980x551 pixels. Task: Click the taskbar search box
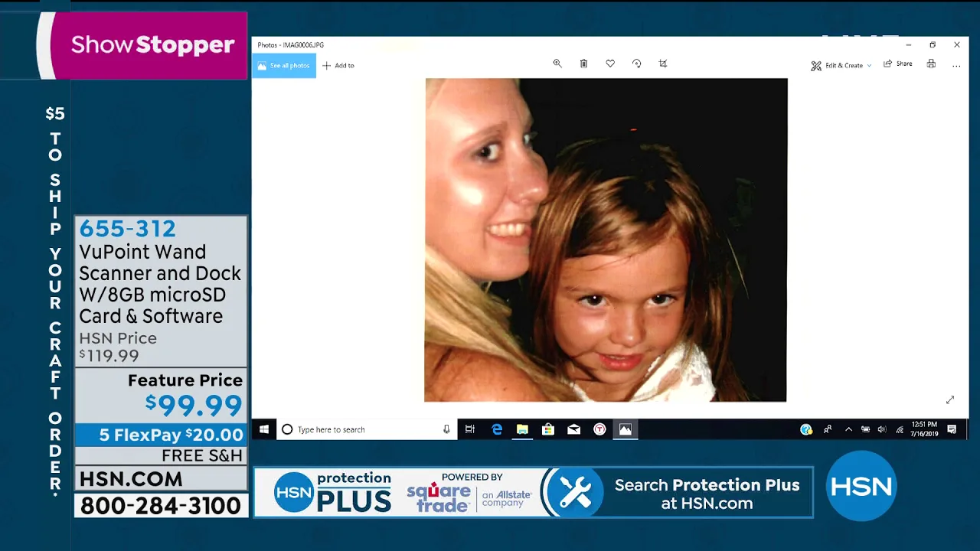tap(366, 429)
